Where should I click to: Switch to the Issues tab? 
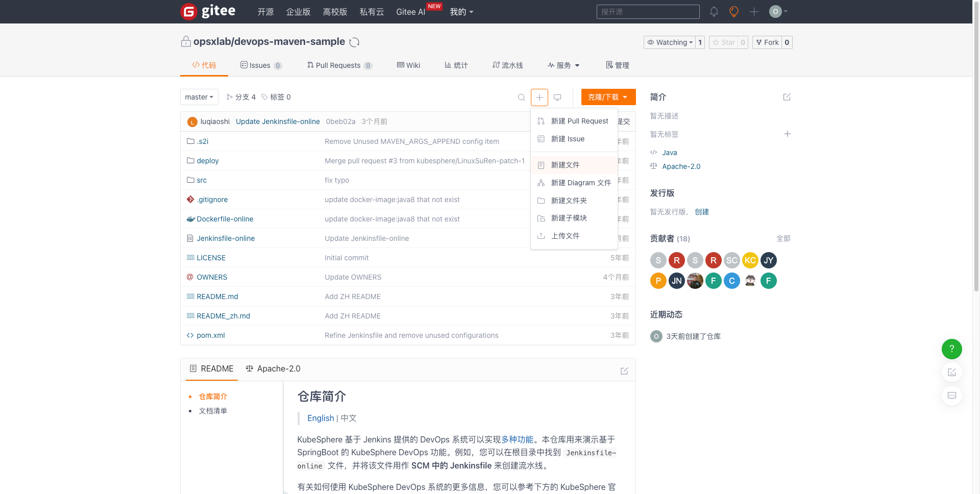pos(261,65)
